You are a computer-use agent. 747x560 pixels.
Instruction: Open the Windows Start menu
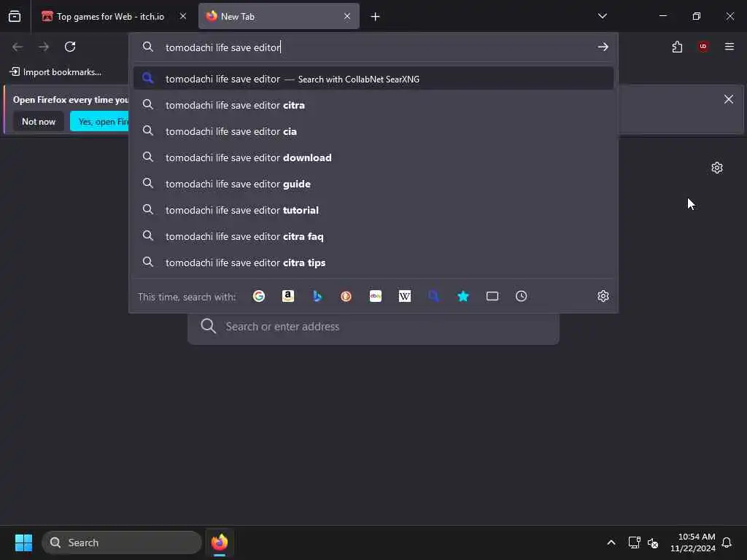23,542
